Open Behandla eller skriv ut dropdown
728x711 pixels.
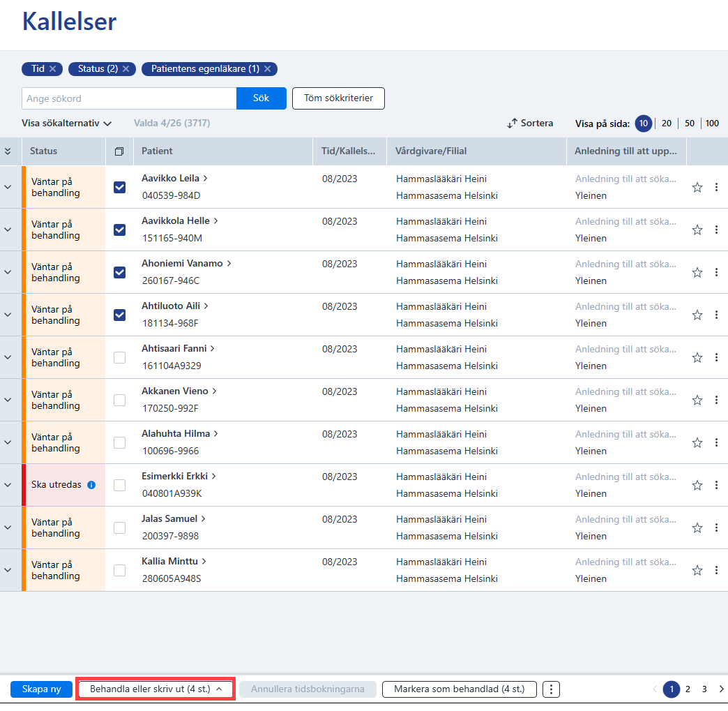(156, 689)
